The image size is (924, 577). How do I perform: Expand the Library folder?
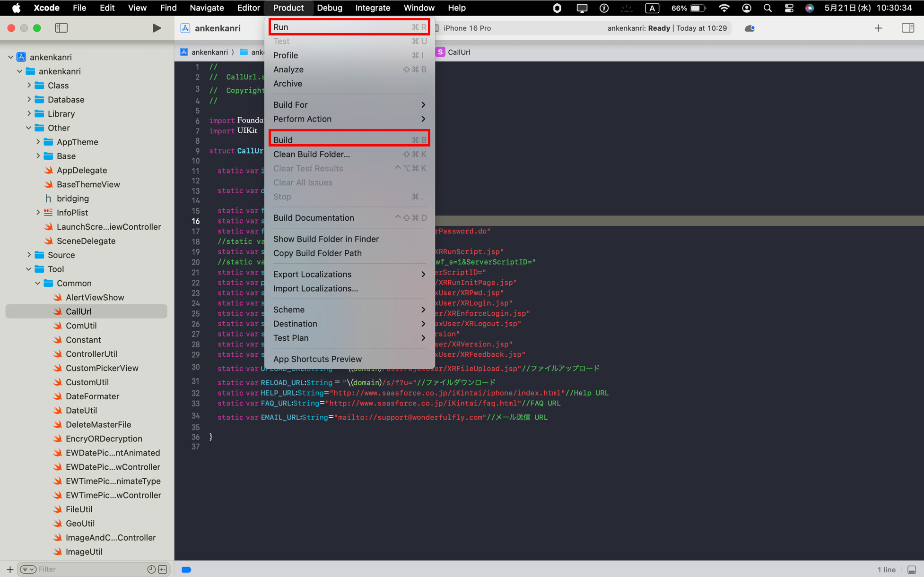point(29,114)
